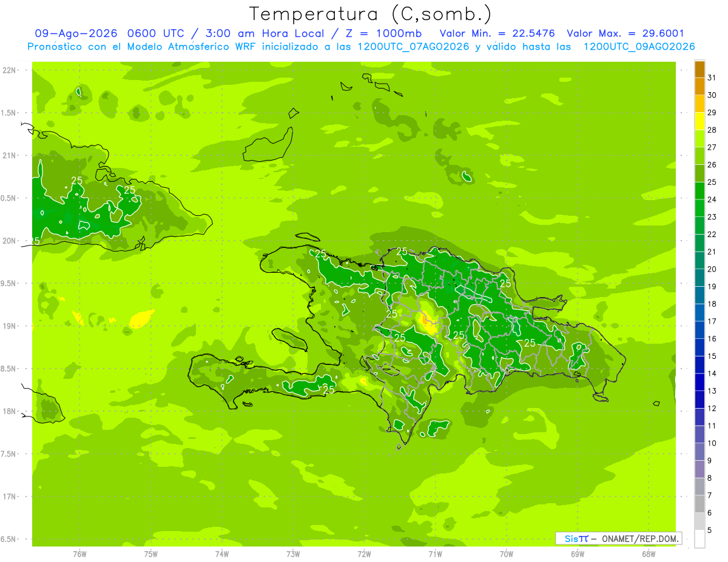Click longitude axis label "70W"
728x562 pixels.
point(507,554)
